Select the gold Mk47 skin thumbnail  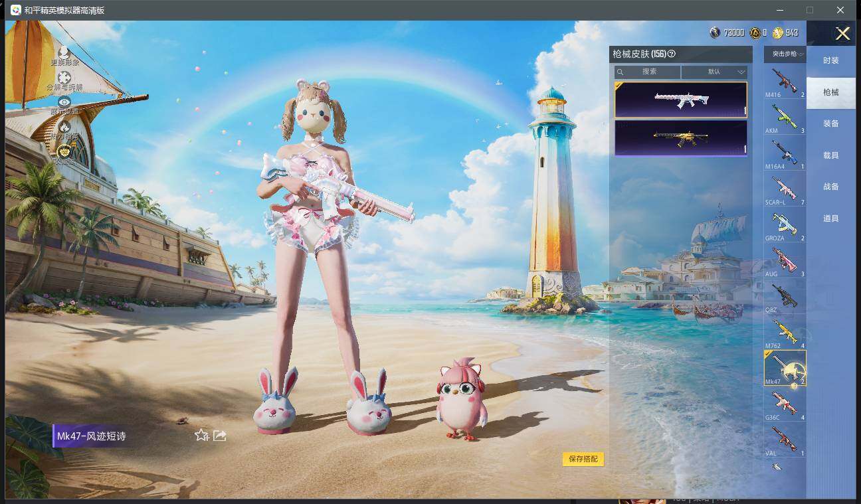(x=681, y=137)
